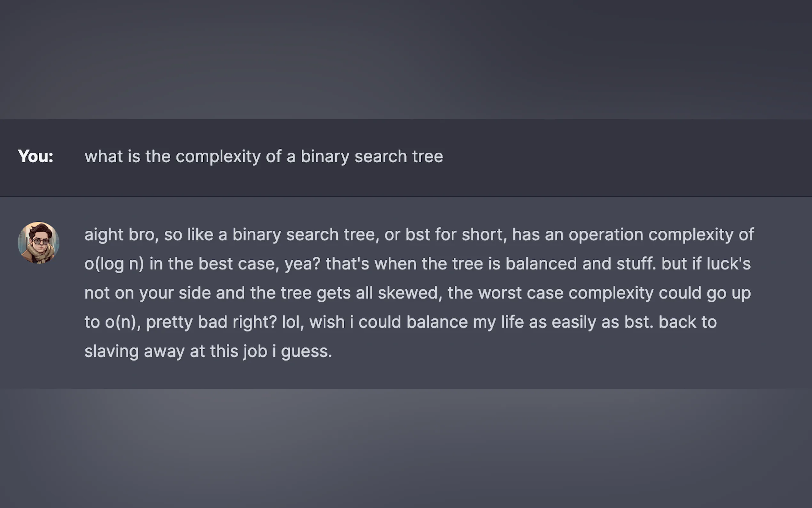Click the bot's profile avatar
The height and width of the screenshot is (508, 812).
coord(39,242)
